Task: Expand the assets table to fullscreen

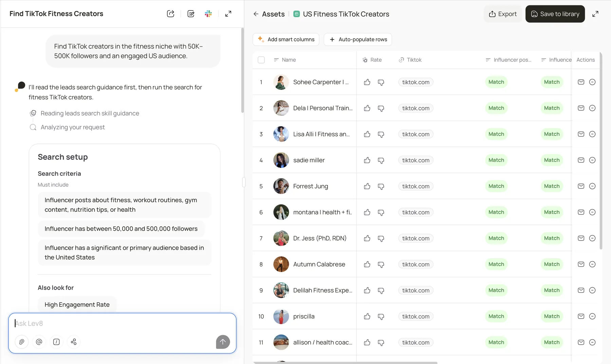Action: coord(595,14)
